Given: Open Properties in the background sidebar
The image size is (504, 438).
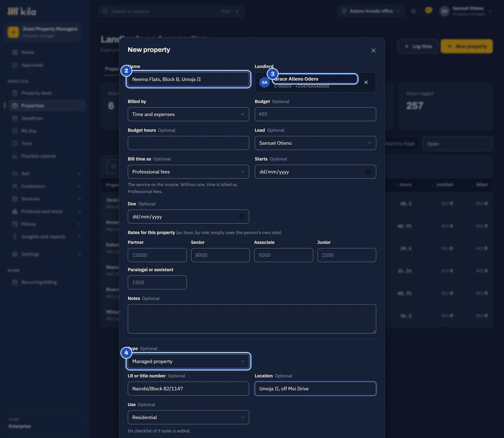Looking at the screenshot, I should click(47, 106).
